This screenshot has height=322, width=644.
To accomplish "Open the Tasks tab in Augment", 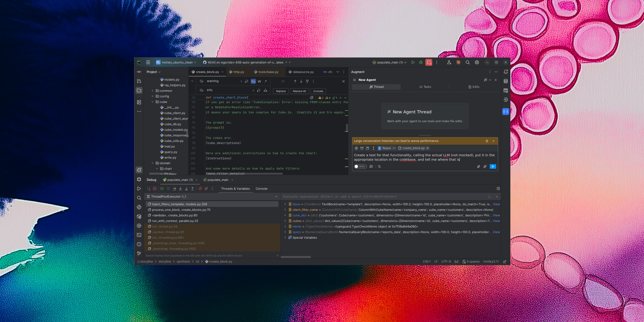I will click(x=425, y=87).
